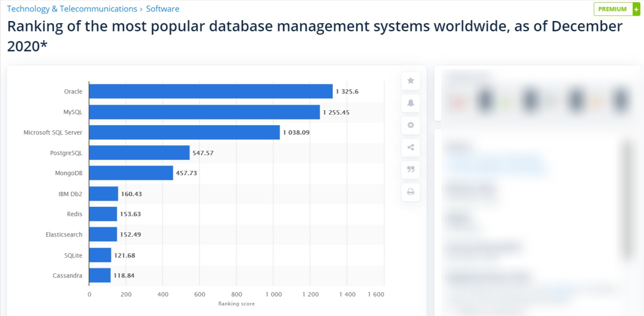Click the IBM Db2 axis label

[x=71, y=194]
